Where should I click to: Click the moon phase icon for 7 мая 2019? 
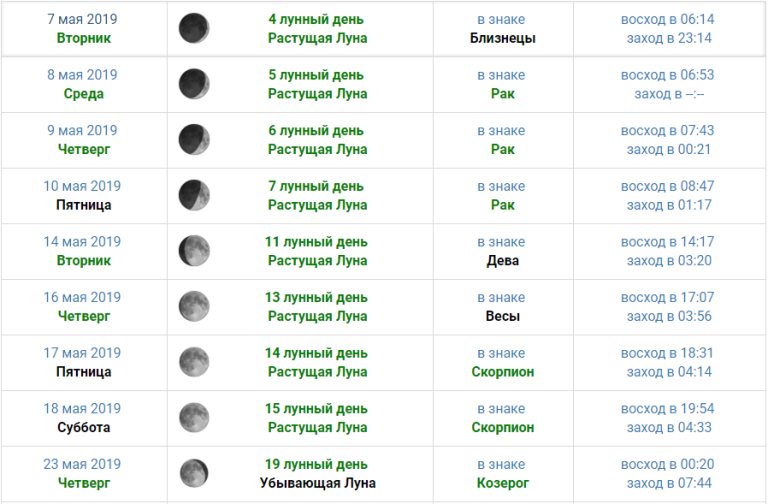coord(193,28)
